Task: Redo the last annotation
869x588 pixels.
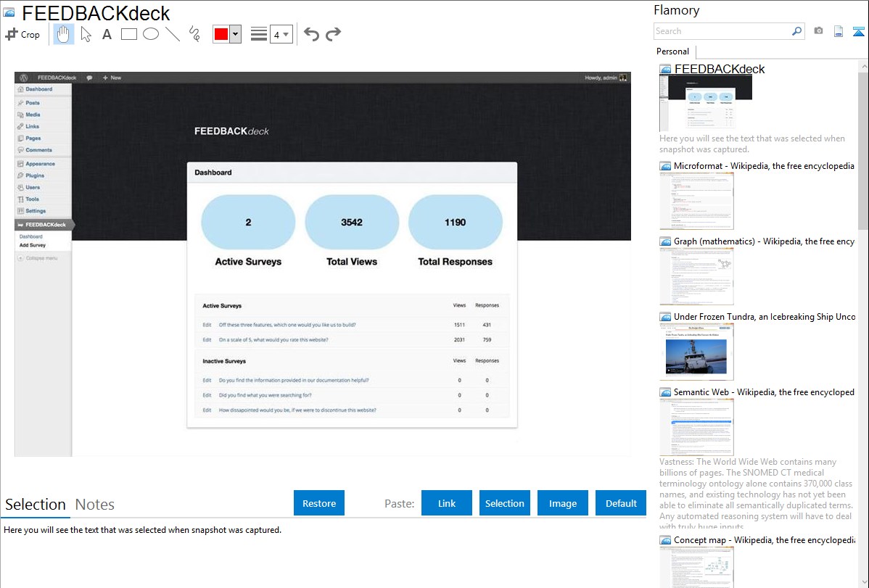Action: [333, 34]
